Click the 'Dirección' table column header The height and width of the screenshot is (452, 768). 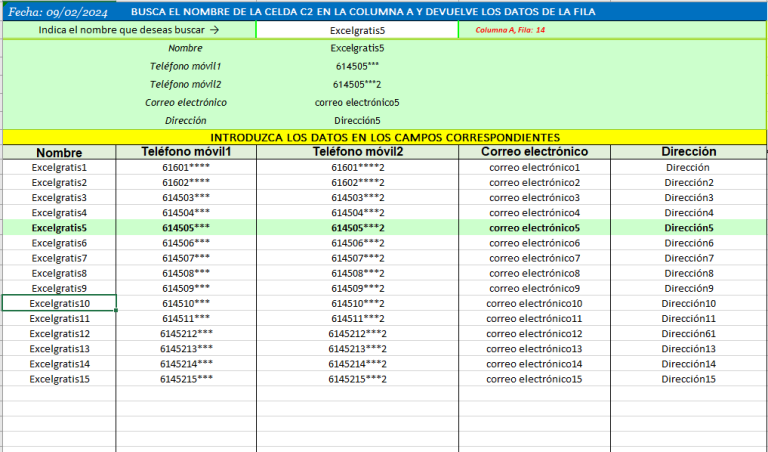click(689, 152)
